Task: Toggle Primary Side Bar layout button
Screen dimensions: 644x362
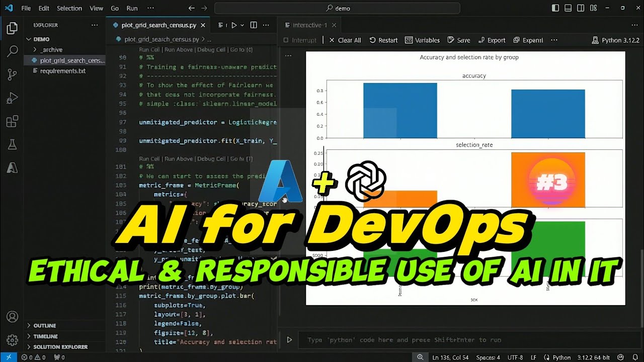Action: (x=555, y=8)
